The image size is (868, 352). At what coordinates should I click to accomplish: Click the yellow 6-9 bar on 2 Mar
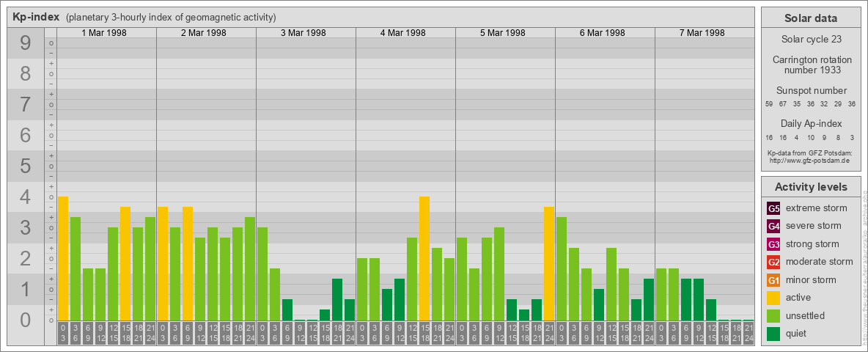[x=188, y=263]
